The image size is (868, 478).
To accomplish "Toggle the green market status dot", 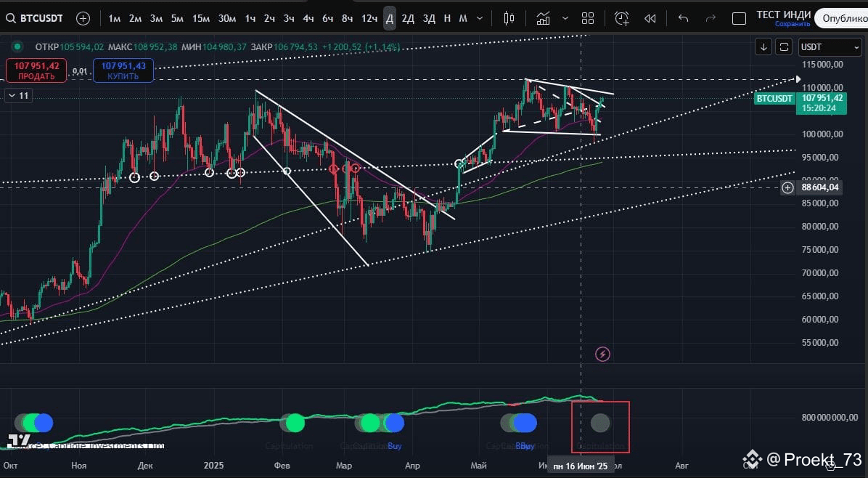I will coord(17,47).
